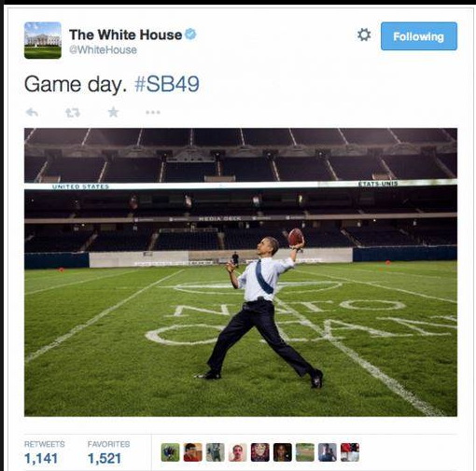Open the @WhiteHouse handle link
The image size is (476, 471).
tap(103, 49)
